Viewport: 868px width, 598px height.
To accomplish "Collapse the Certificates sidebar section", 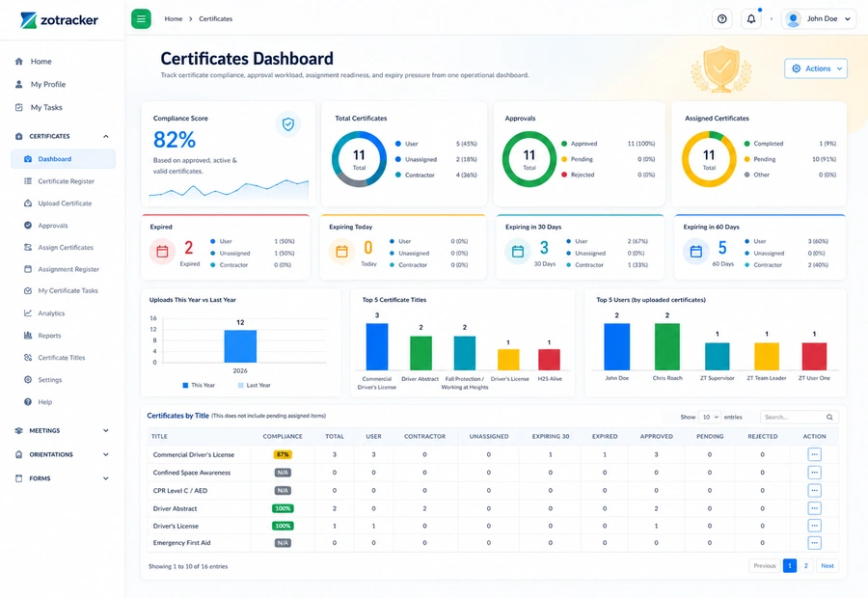I will 106,136.
